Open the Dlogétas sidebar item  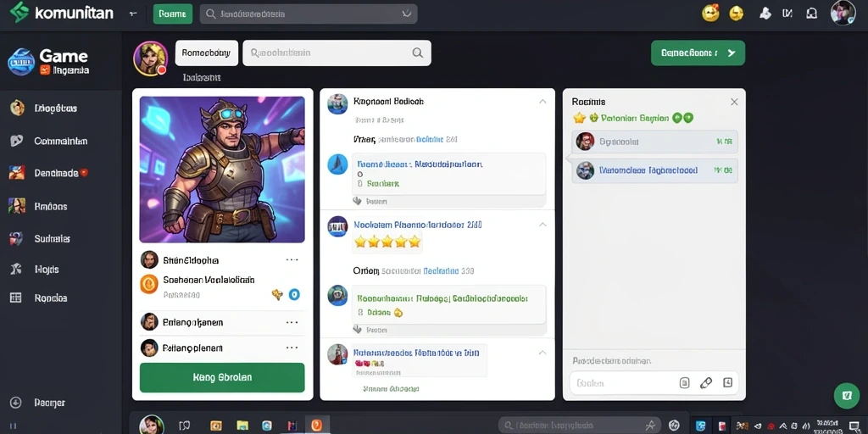(55, 108)
